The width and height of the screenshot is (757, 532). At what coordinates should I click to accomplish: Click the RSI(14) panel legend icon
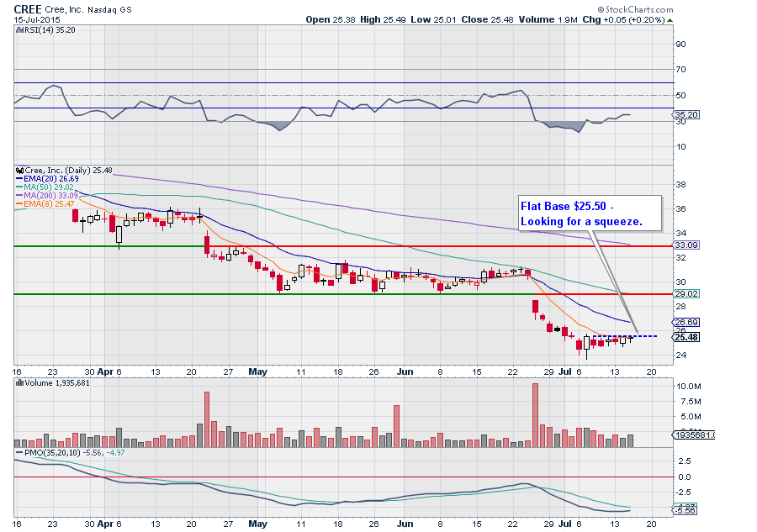click(x=19, y=30)
